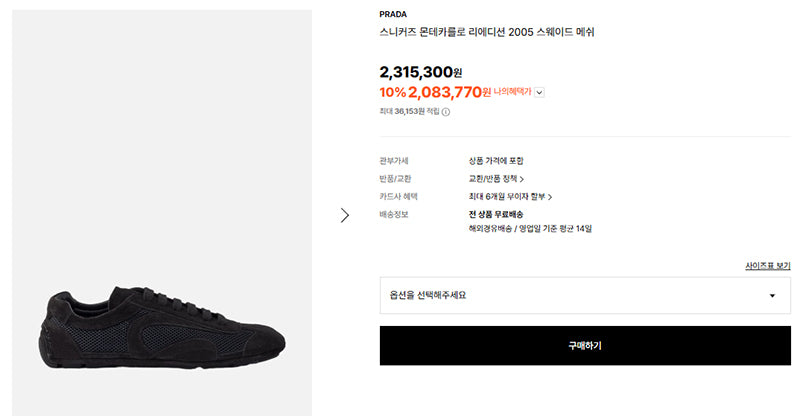Click the orange 10% discount badge
The height and width of the screenshot is (416, 800).
click(x=393, y=92)
